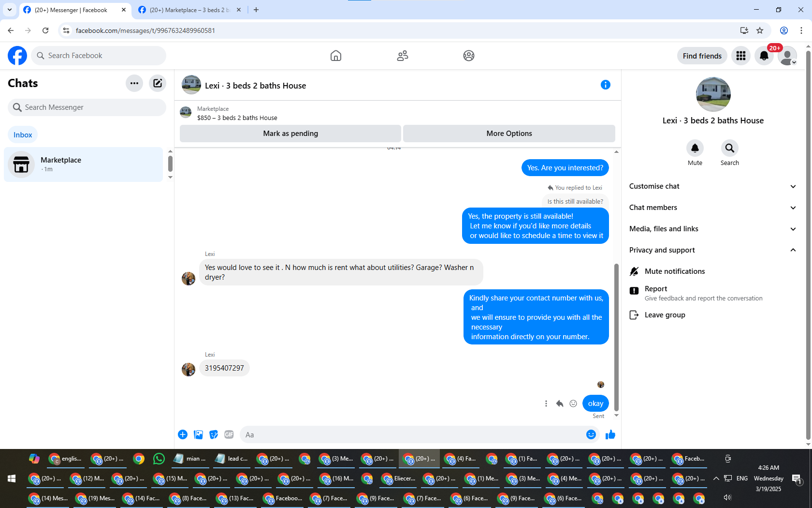Screen dimensions: 812x508
Task: Click Mark as pending button
Action: pos(290,134)
